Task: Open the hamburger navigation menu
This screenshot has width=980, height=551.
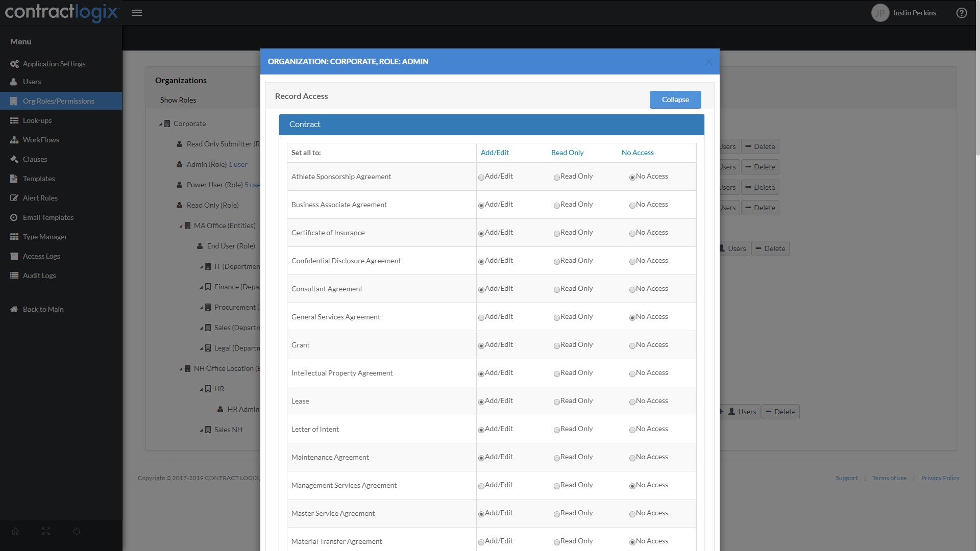Action: coord(137,13)
